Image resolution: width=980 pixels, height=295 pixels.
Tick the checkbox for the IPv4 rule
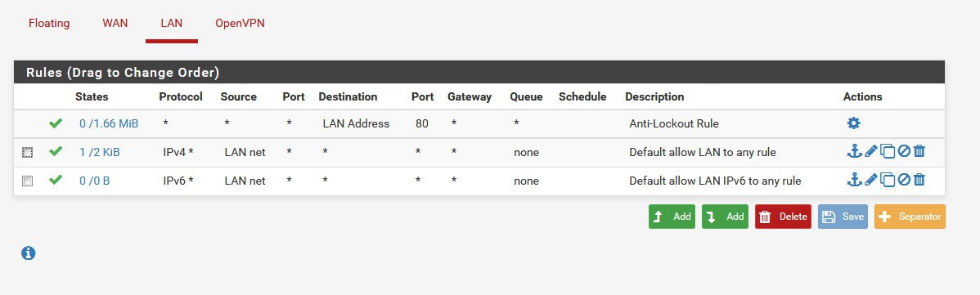click(27, 152)
